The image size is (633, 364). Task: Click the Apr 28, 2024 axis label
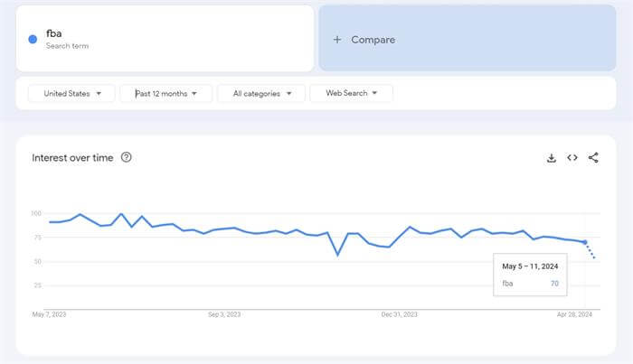tap(574, 314)
